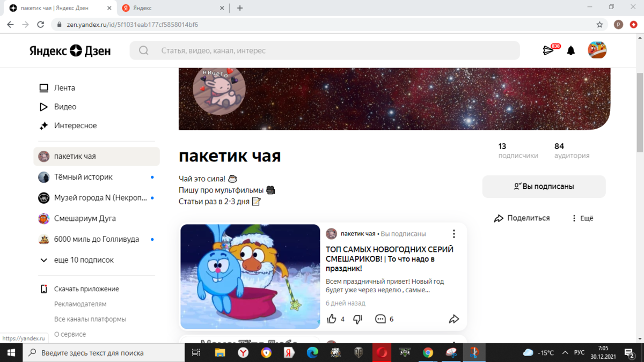Open the Windows Start menu
644x362 pixels.
11,352
